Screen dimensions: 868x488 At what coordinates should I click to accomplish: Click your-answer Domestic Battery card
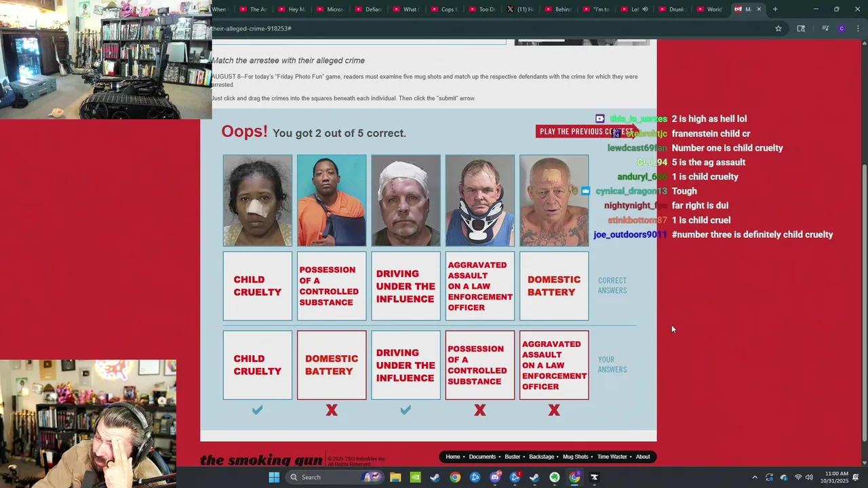click(332, 365)
